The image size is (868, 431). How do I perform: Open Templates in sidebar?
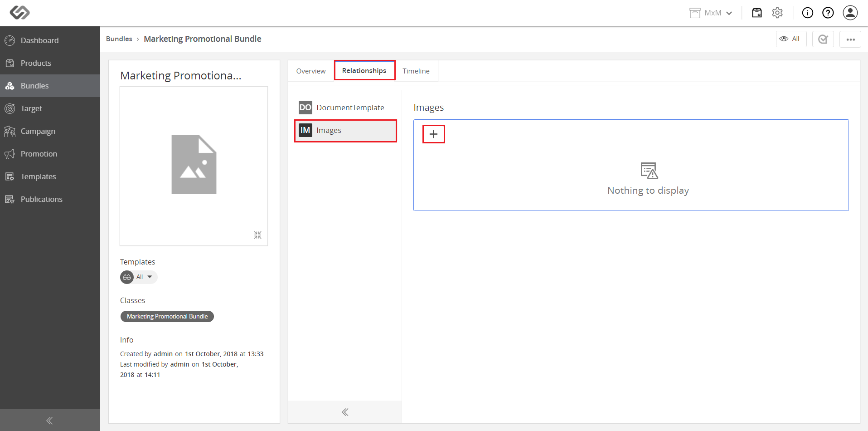click(50, 176)
